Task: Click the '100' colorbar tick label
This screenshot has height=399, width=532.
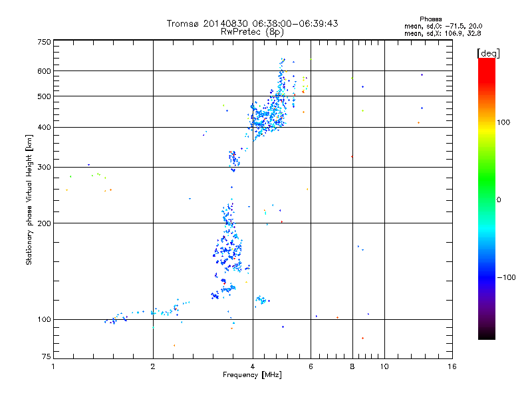Action: 503,122
